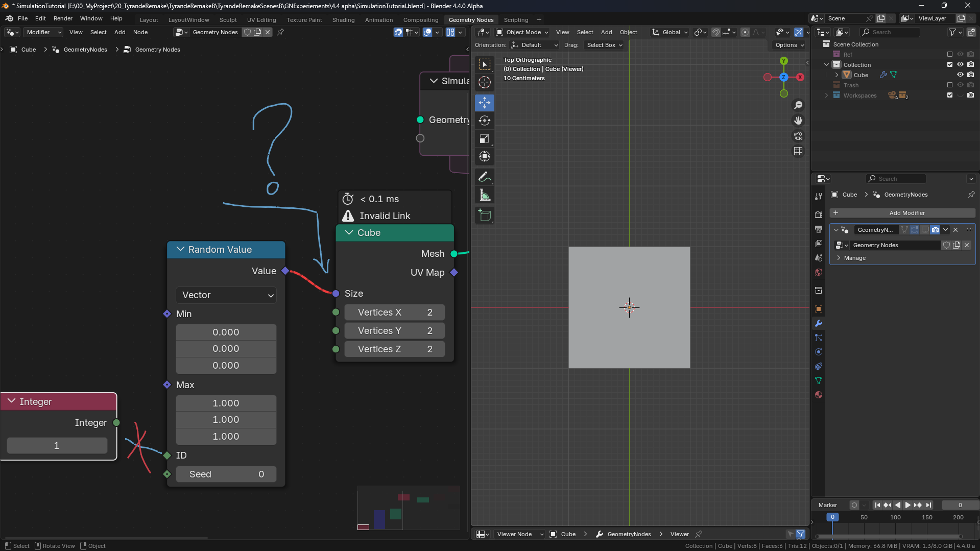Click the Select Box tool icon
The image size is (980, 551).
coord(484,64)
